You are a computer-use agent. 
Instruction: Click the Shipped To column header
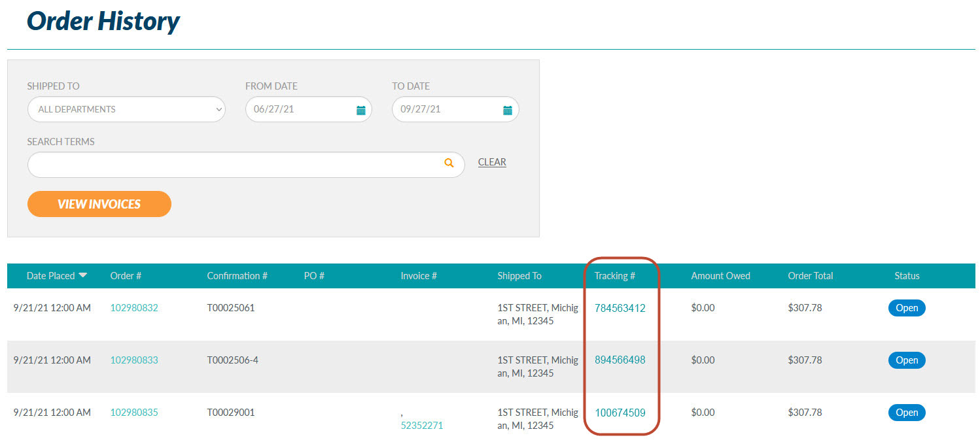[519, 276]
